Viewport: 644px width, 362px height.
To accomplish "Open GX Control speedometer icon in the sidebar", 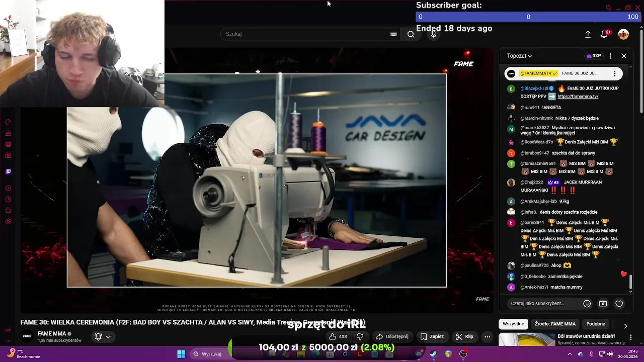I will tap(8, 123).
